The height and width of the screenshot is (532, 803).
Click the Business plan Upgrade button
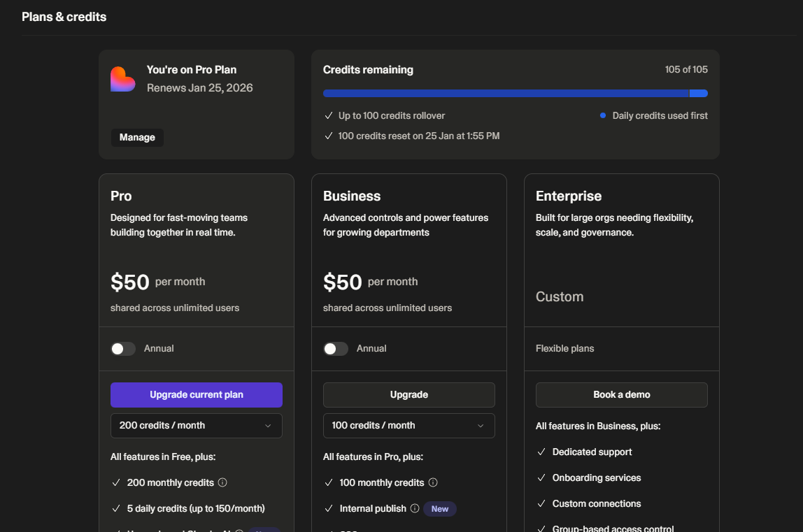pyautogui.click(x=408, y=395)
